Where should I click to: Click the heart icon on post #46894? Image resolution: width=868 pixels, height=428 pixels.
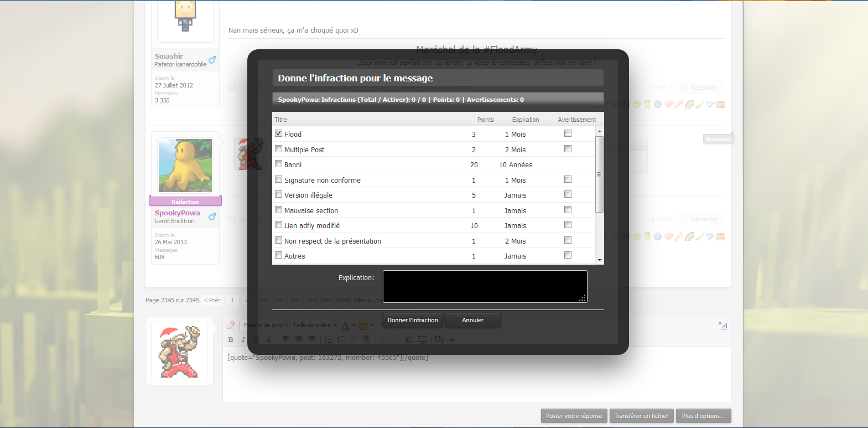point(668,104)
